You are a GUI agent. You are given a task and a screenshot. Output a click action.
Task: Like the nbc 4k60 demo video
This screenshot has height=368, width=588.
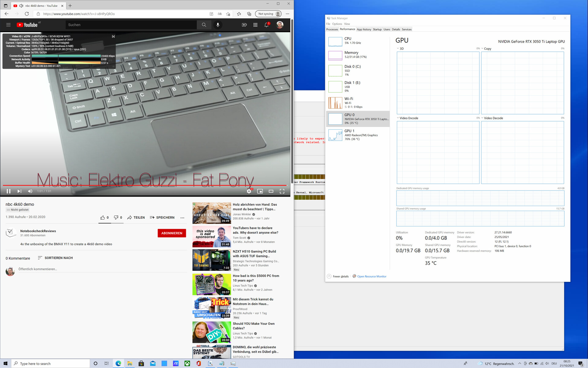coord(103,217)
